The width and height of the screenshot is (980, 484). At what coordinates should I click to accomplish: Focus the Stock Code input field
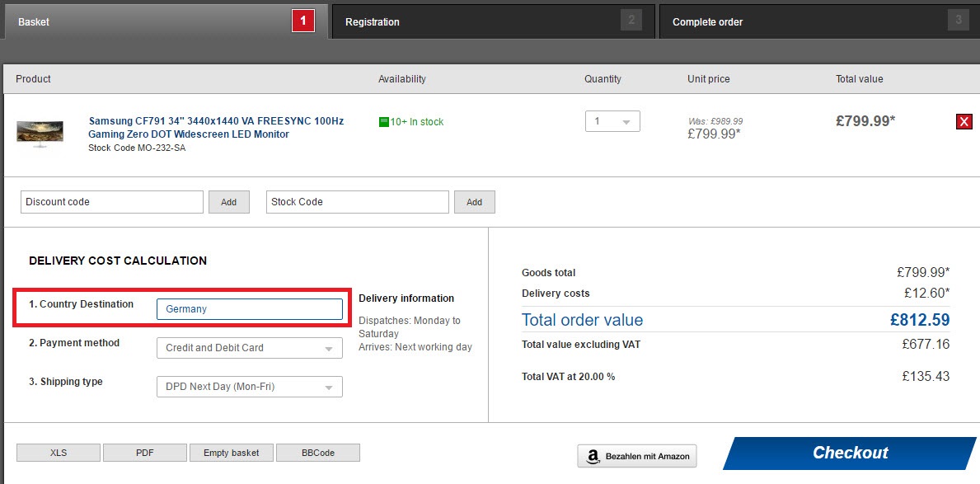click(358, 202)
